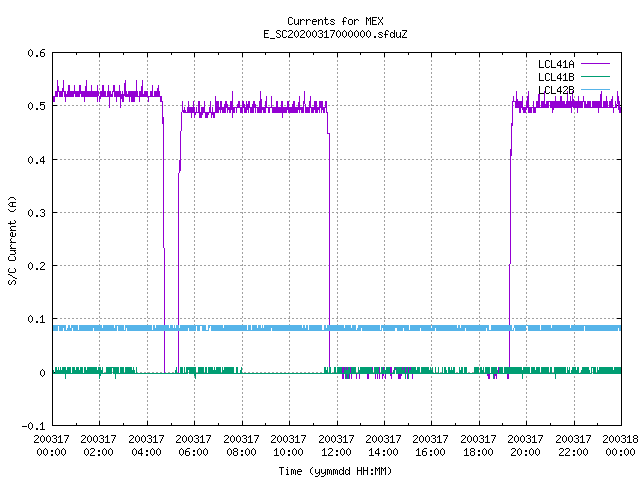Screen dimensions: 640x480
Task: Click the y-axis tick value 0.2
Action: [36, 266]
